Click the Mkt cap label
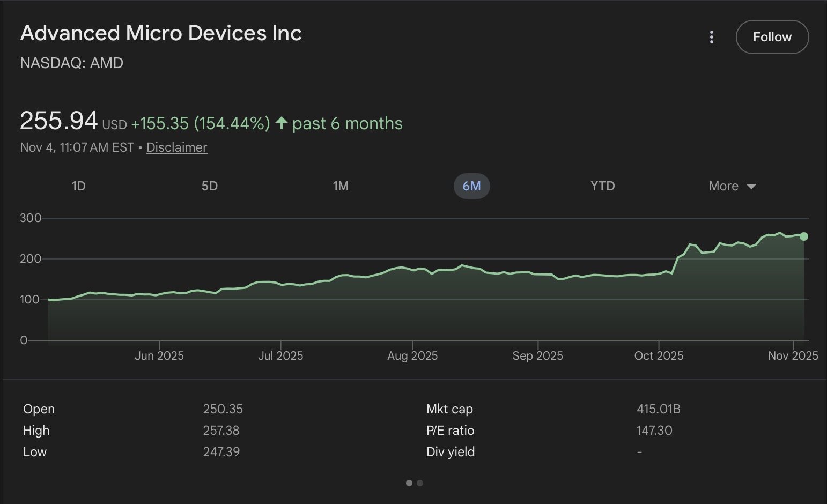827x504 pixels. pos(449,409)
